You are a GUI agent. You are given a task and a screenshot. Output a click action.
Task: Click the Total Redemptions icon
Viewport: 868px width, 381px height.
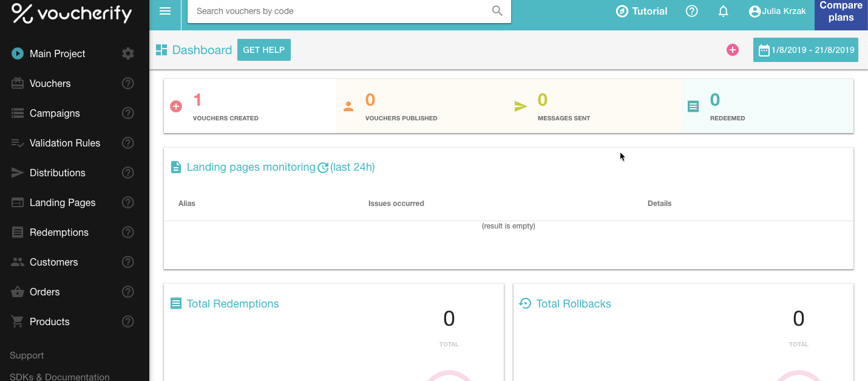pos(176,303)
